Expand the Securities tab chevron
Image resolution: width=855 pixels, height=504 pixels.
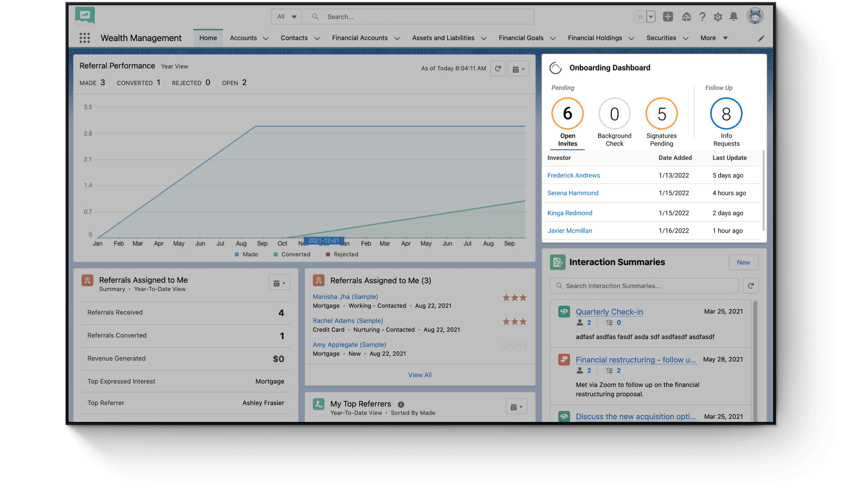pyautogui.click(x=685, y=38)
